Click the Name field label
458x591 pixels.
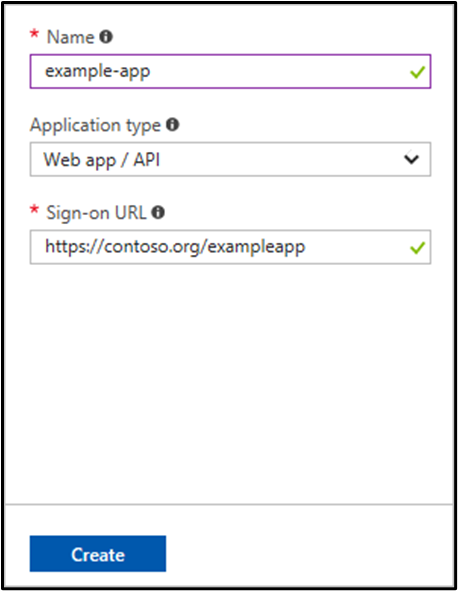pyautogui.click(x=70, y=37)
